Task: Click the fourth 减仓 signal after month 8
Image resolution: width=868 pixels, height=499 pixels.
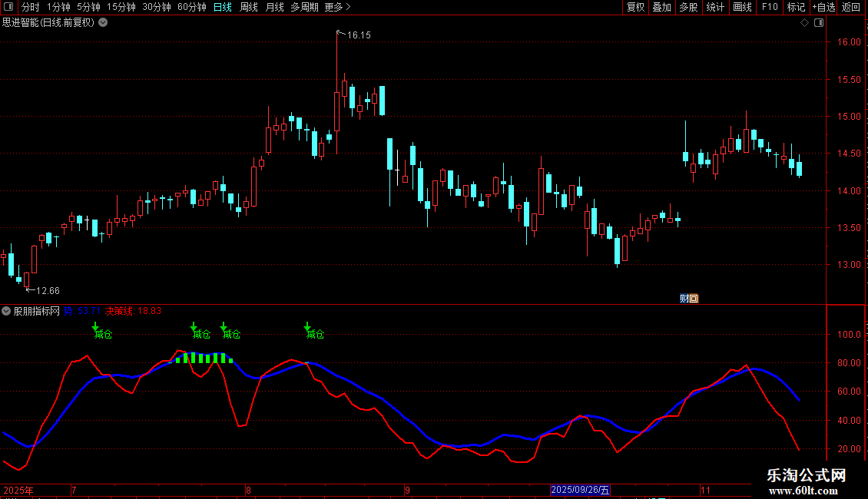Action: coord(315,334)
